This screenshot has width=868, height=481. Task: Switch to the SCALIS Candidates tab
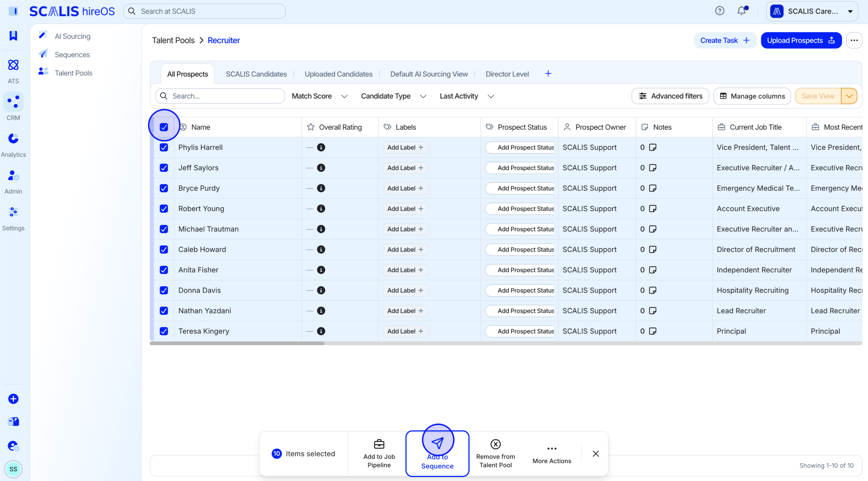pyautogui.click(x=256, y=74)
